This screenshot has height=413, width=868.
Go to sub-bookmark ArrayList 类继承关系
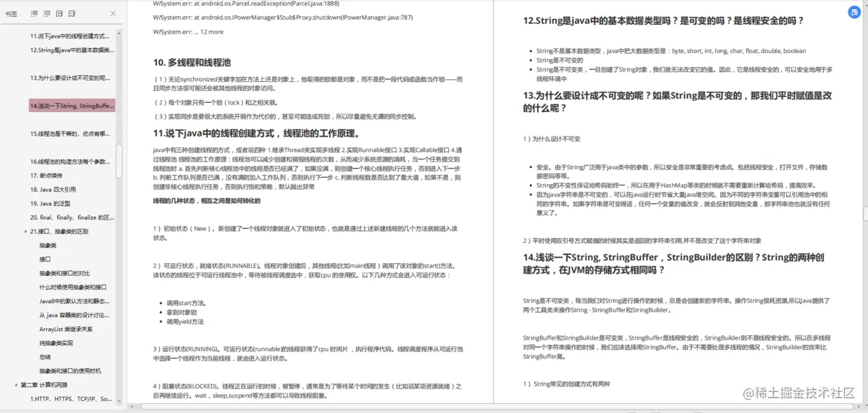[x=66, y=329]
